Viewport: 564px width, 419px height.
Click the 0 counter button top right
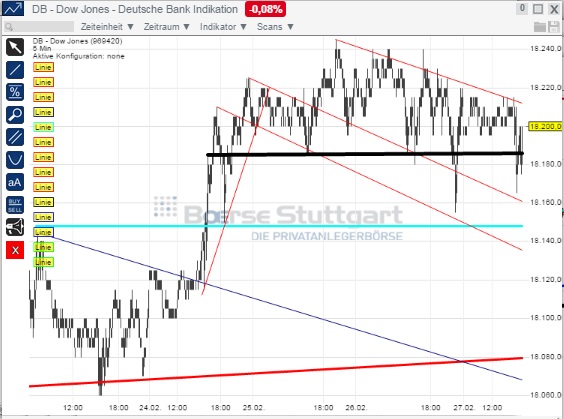[x=522, y=8]
